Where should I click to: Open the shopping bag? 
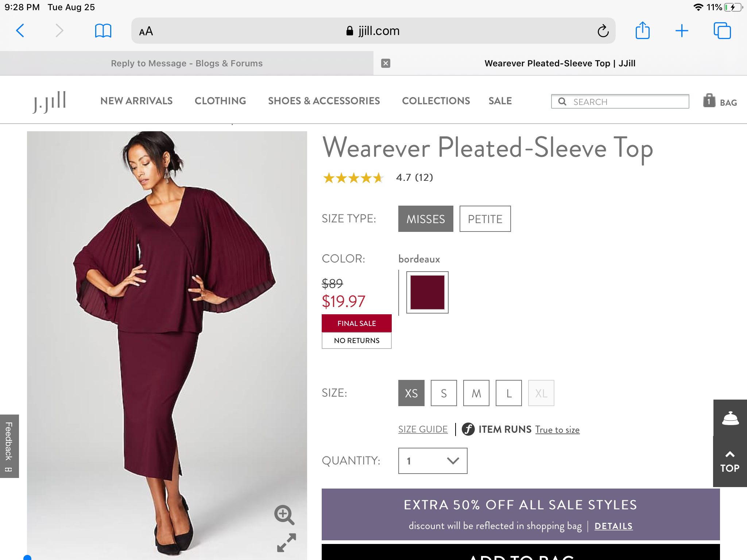[720, 101]
